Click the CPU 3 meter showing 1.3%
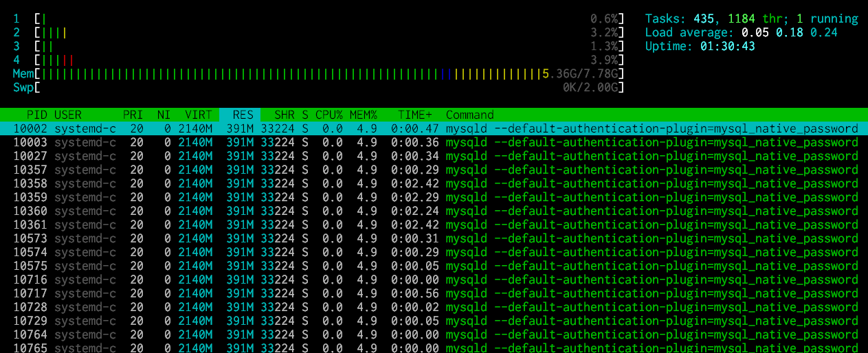Image resolution: width=868 pixels, height=353 pixels. click(x=319, y=46)
